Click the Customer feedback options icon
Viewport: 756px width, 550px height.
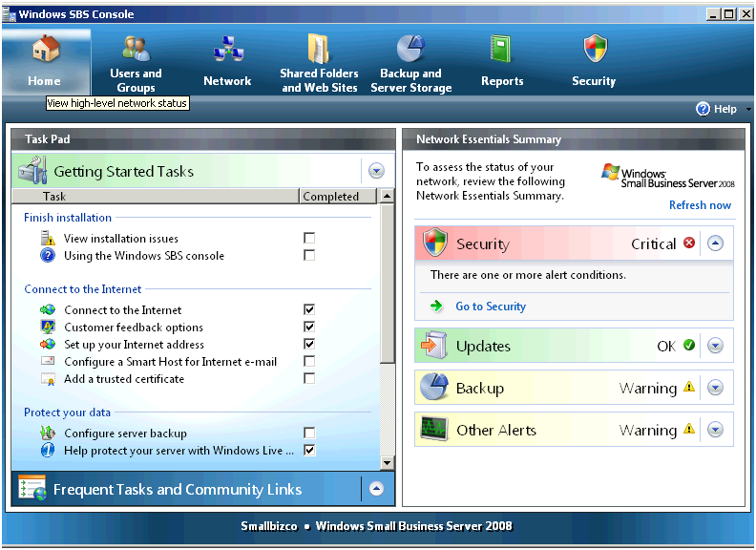tap(48, 327)
